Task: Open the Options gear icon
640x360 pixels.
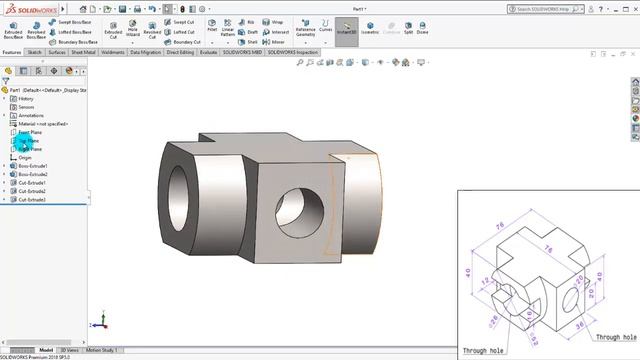Action: (202, 9)
